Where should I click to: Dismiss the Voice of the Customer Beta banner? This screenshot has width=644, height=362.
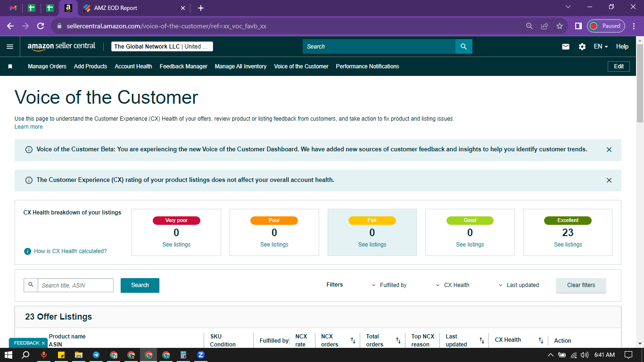(x=609, y=149)
